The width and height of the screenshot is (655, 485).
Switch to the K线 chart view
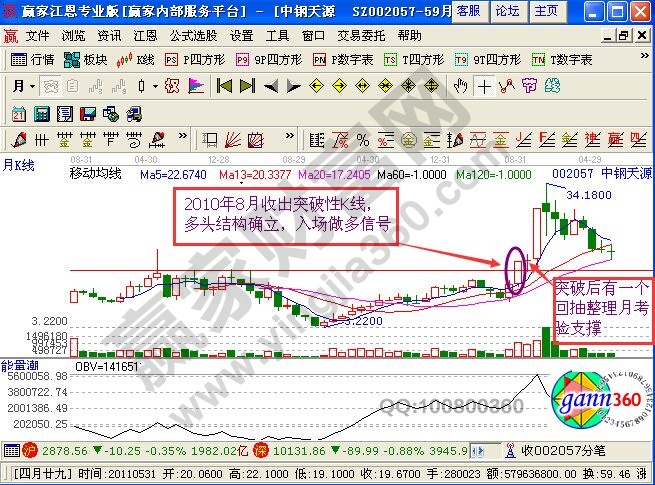(x=139, y=59)
